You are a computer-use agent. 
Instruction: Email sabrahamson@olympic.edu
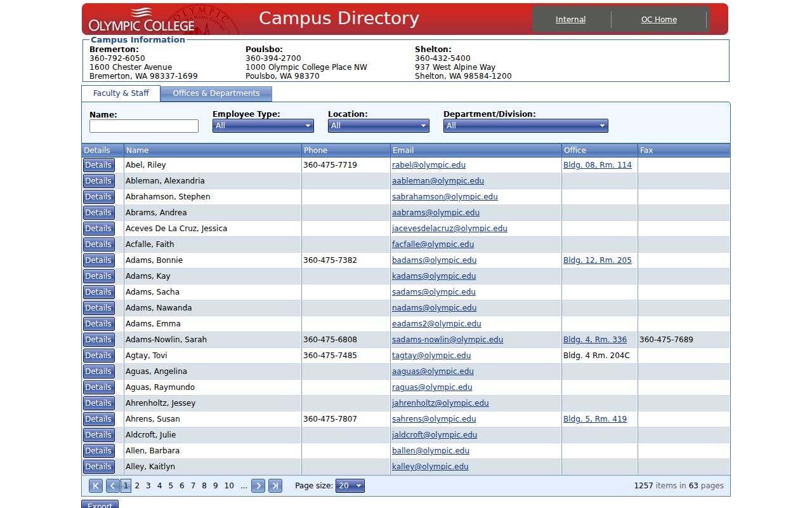click(445, 197)
